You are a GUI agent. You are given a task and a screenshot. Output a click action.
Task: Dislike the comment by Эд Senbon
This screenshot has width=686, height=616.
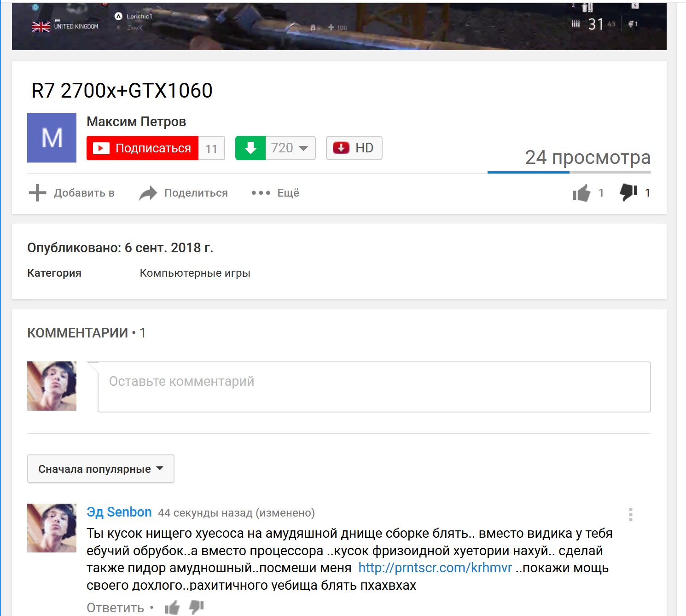click(x=197, y=607)
